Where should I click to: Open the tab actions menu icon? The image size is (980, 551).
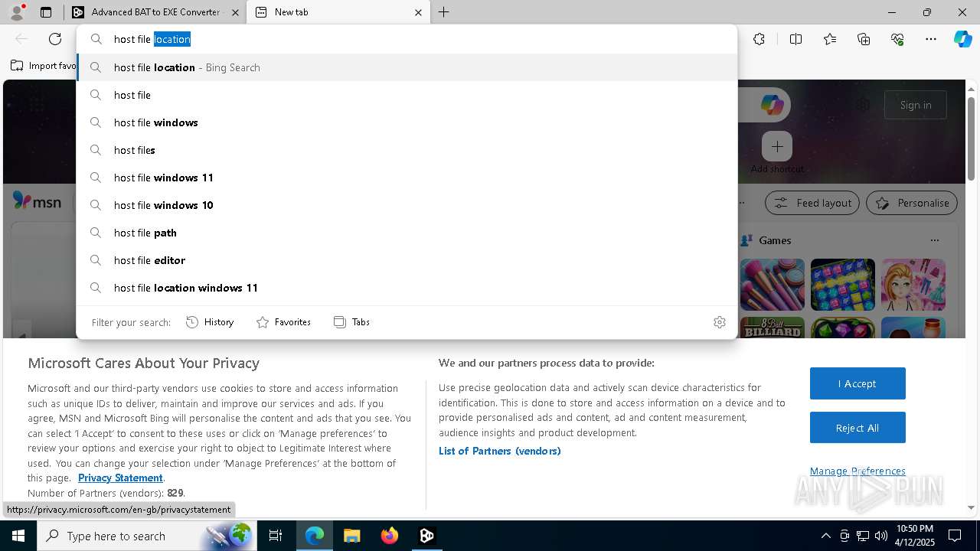(x=46, y=12)
